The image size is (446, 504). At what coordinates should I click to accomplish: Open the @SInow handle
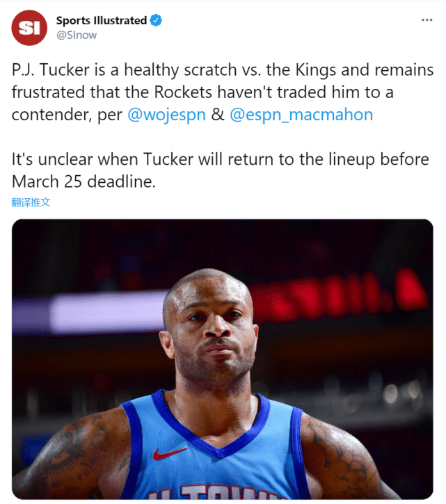click(76, 35)
